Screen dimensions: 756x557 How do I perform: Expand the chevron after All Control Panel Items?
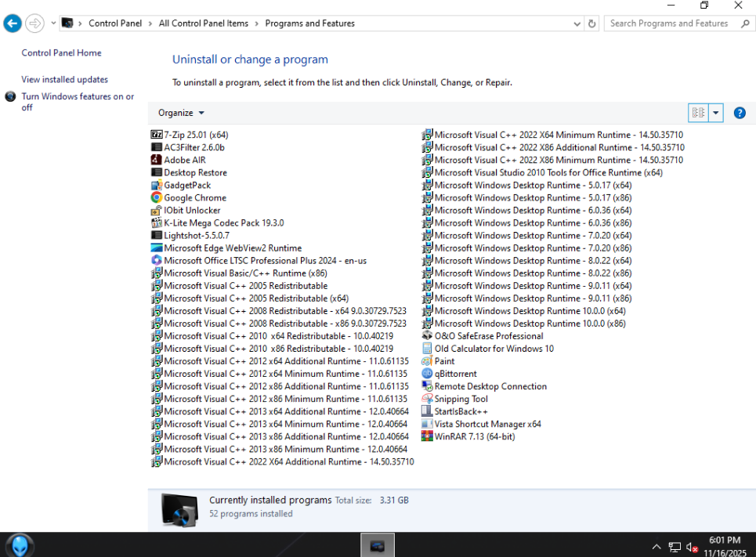pos(256,24)
